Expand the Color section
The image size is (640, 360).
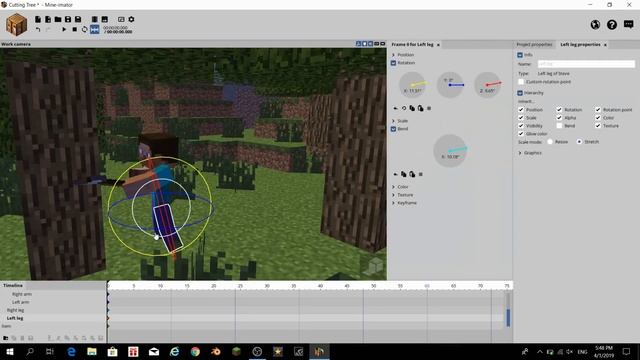click(x=393, y=187)
